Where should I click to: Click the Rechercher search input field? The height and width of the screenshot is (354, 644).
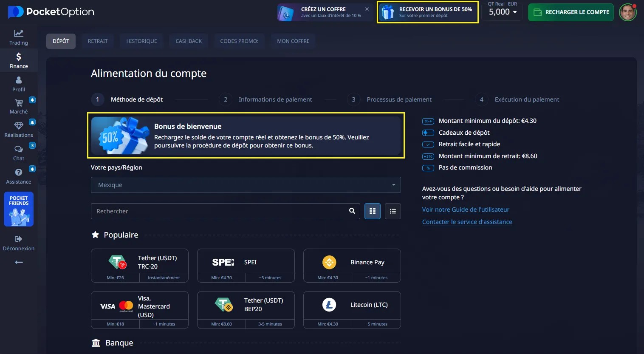(x=219, y=211)
